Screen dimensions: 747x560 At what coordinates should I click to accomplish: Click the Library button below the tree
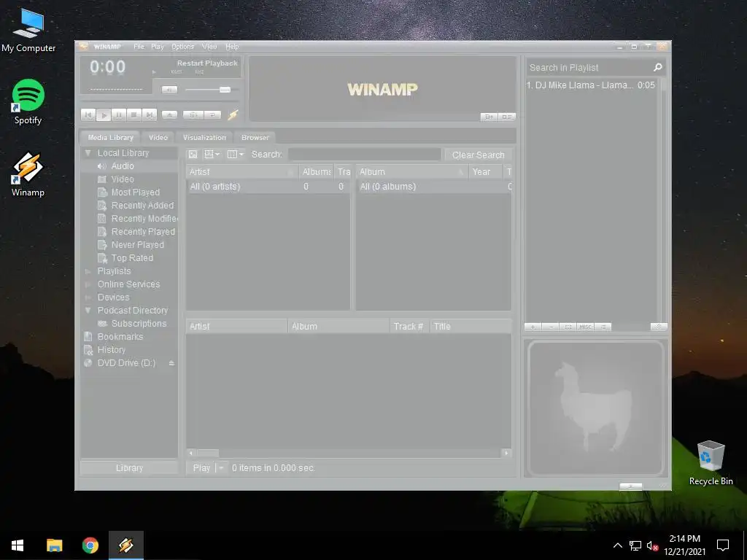pyautogui.click(x=129, y=468)
